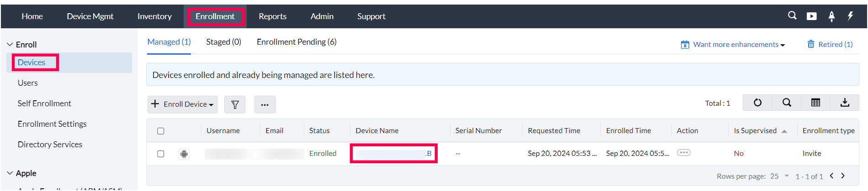This screenshot has width=868, height=191.
Task: Click the rocket icon in header
Action: 831,16
